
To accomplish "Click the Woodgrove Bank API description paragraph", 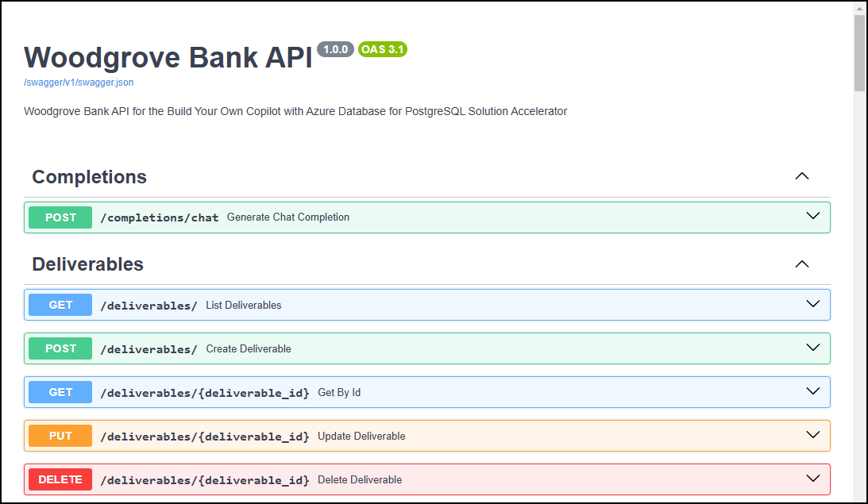I will [x=295, y=111].
